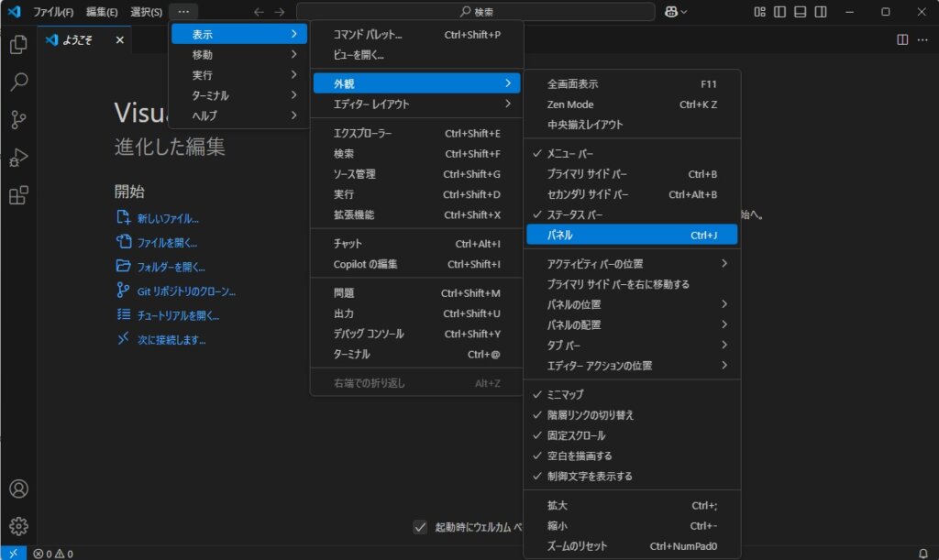This screenshot has height=560, width=939.
Task: Toggle panel layout icon in title bar
Action: tap(800, 12)
